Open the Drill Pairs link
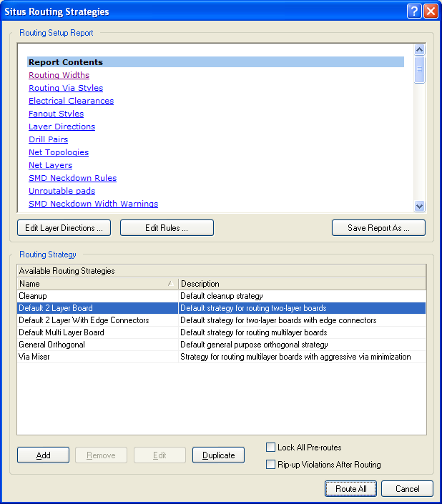This screenshot has width=442, height=504. [48, 139]
